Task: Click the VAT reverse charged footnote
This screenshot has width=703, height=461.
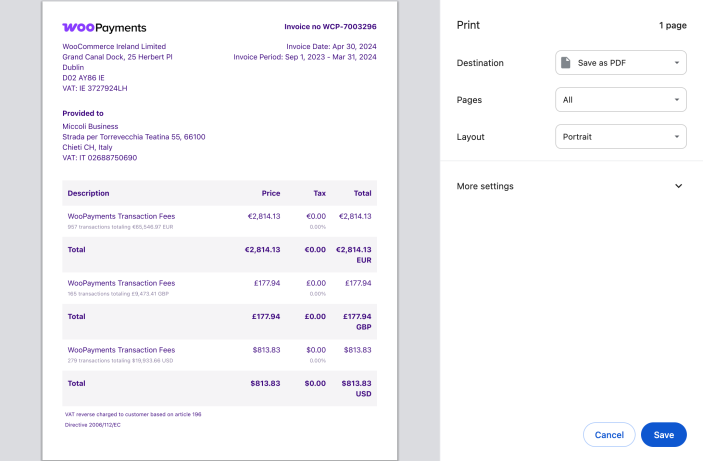Action: click(132, 413)
